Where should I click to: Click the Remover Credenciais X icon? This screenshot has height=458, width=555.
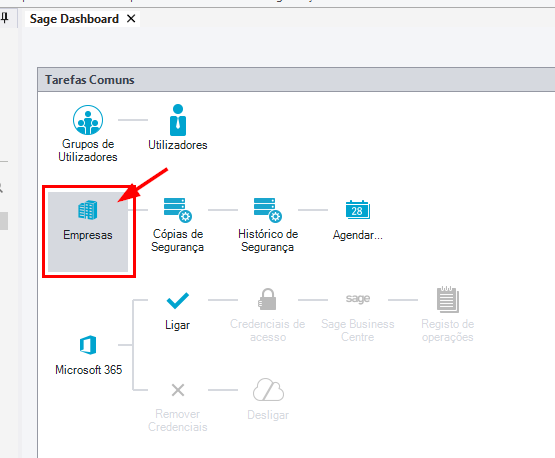178,390
